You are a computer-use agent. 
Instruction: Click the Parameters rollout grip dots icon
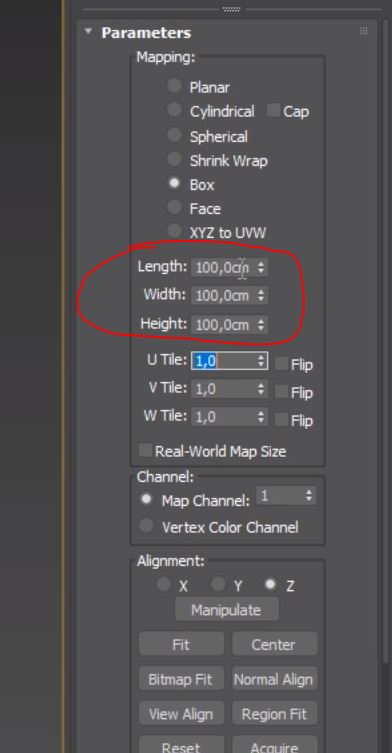pyautogui.click(x=364, y=31)
